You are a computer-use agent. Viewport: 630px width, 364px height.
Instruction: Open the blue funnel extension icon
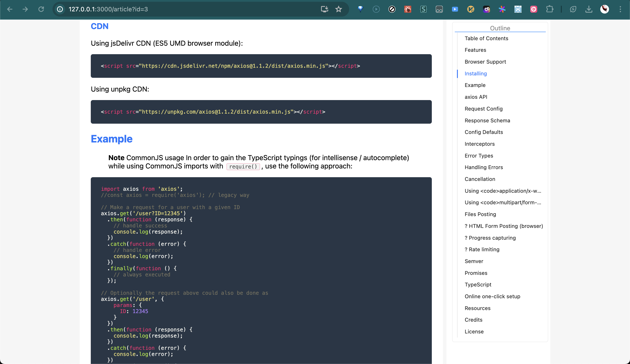[x=360, y=9]
